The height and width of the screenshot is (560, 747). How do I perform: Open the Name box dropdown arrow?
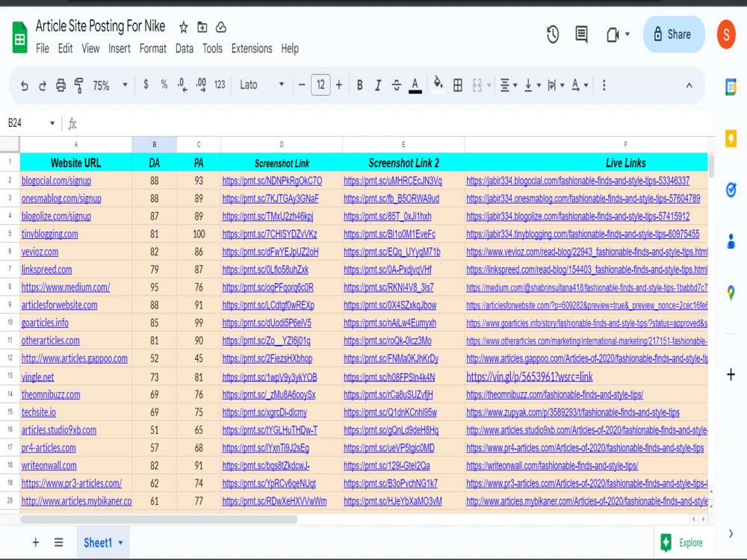point(52,123)
